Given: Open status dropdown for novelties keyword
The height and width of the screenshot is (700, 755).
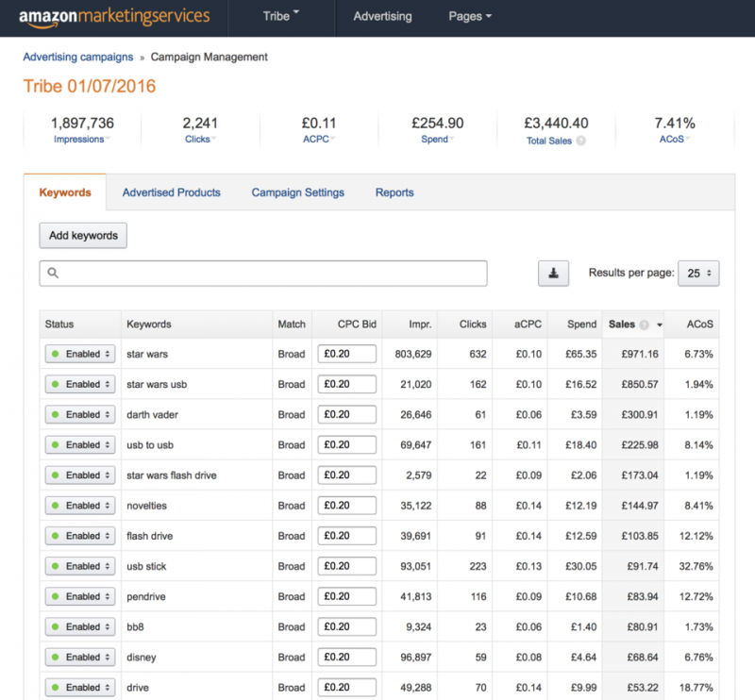Looking at the screenshot, I should coord(80,506).
